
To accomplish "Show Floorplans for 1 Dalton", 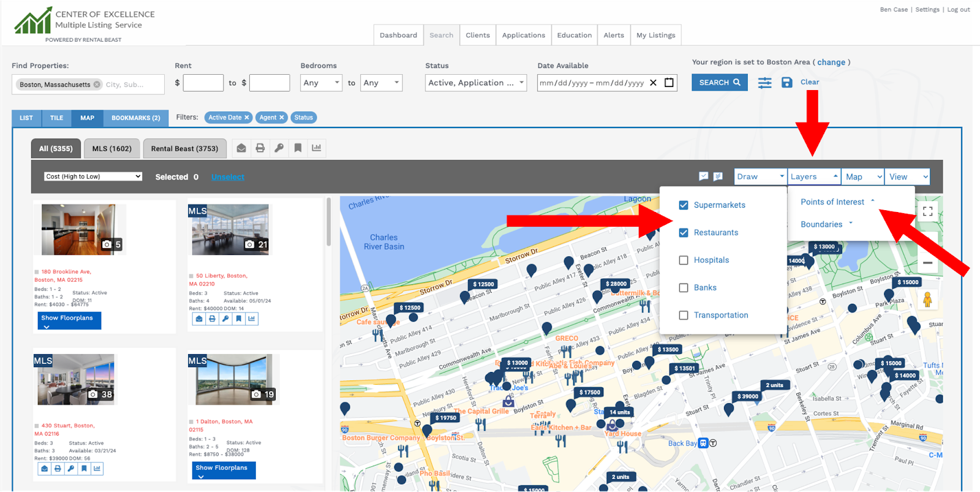I will click(x=224, y=470).
